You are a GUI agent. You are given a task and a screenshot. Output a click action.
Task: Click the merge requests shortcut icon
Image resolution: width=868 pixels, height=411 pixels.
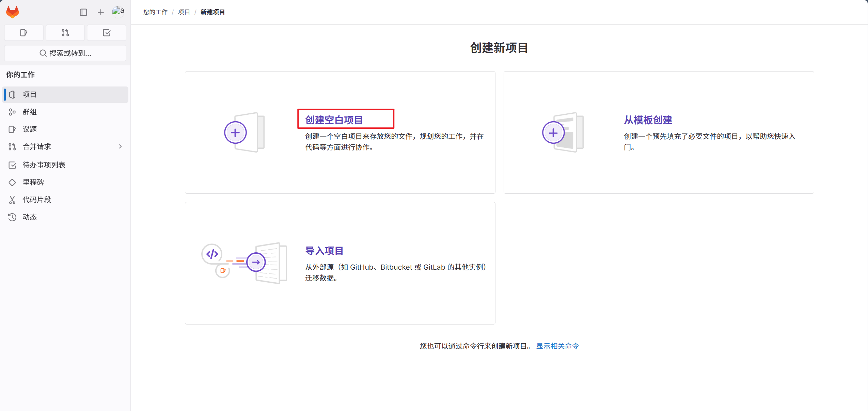[65, 33]
